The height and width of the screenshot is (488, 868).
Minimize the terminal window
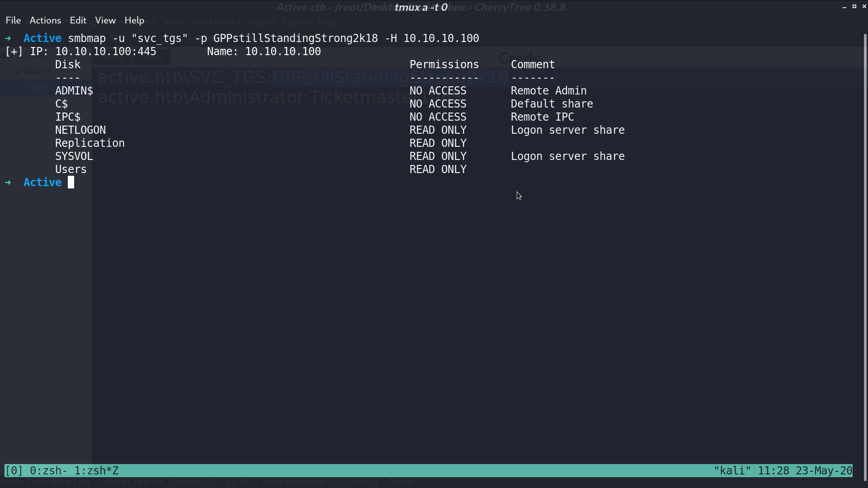[x=844, y=7]
